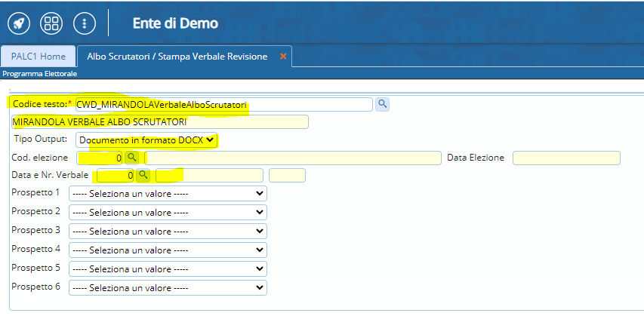Click the Ente di Demo title
This screenshot has width=644, height=316.
pyautogui.click(x=175, y=23)
